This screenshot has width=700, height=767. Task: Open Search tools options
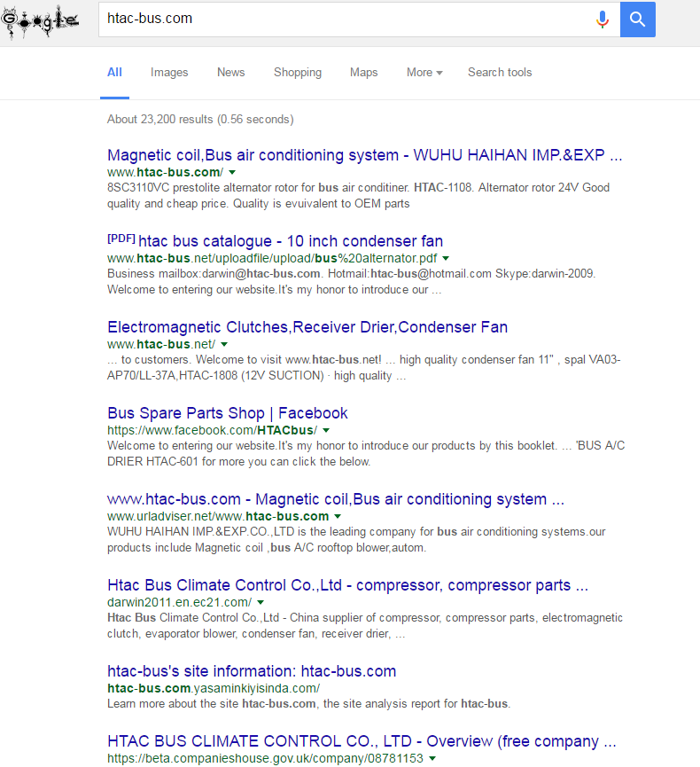[500, 73]
